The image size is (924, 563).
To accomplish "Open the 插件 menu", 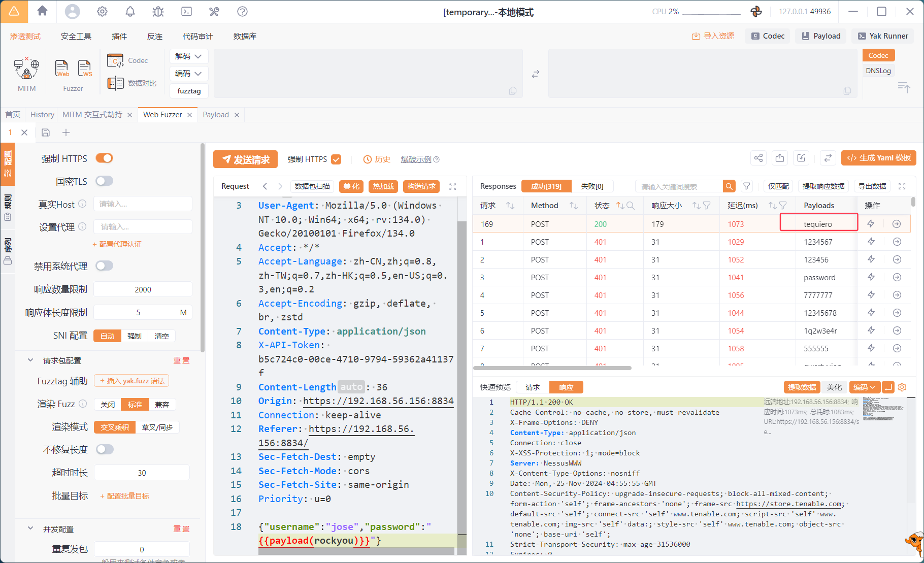I will pos(119,36).
